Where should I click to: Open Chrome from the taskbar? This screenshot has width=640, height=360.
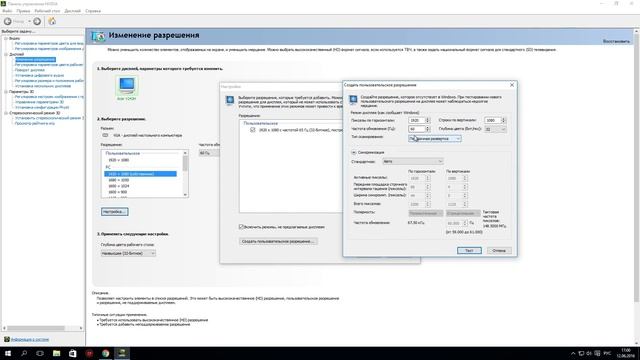coord(106,353)
